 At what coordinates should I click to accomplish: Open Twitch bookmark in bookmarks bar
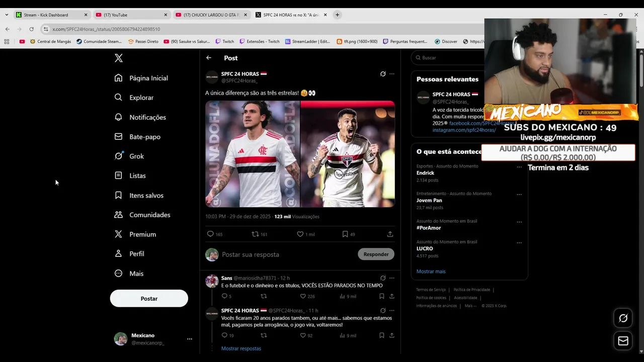[225, 42]
